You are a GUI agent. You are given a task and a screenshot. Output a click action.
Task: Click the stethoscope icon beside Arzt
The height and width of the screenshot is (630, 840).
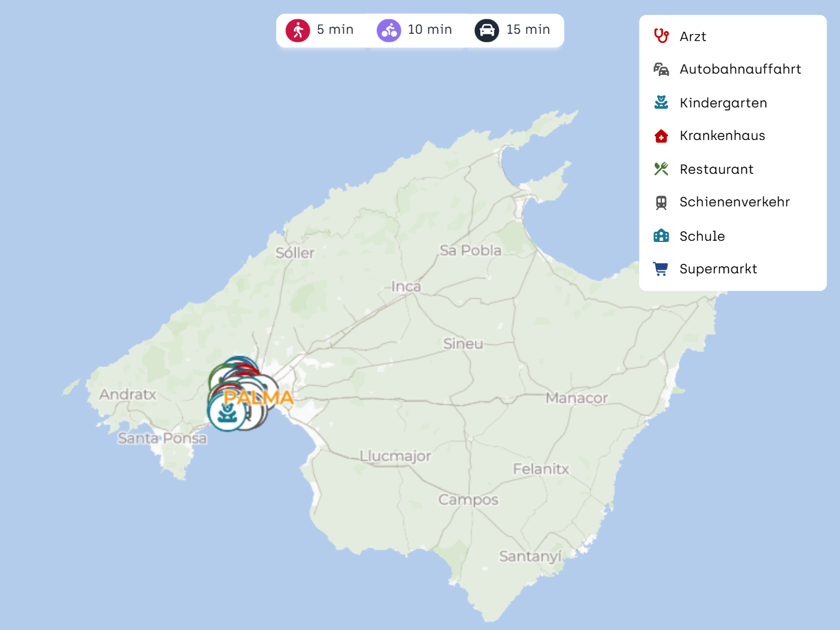[661, 36]
